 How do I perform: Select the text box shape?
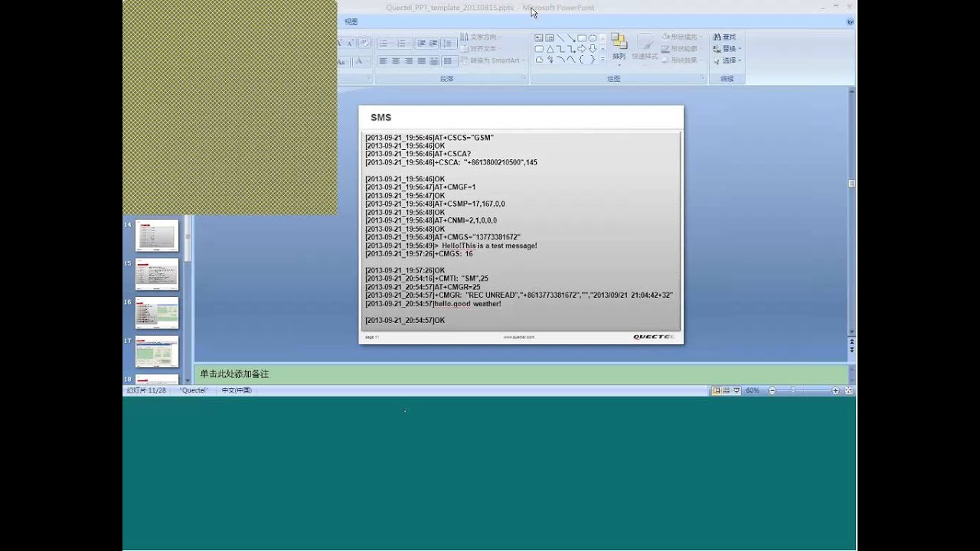[539, 37]
